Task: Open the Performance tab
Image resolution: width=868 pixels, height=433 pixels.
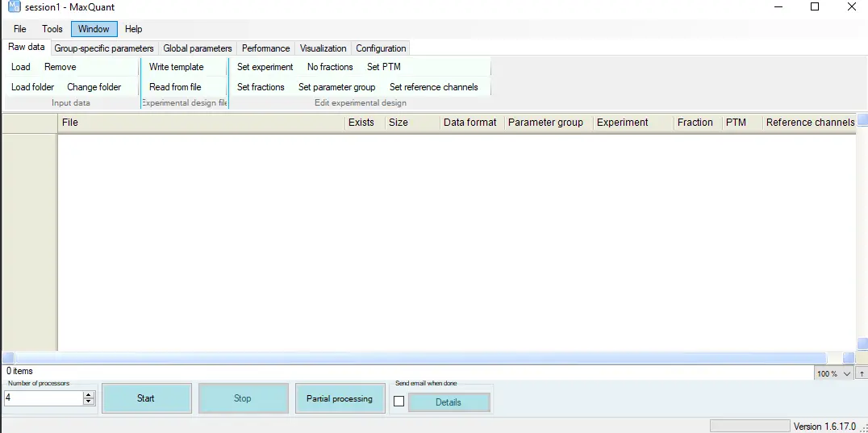Action: coord(265,48)
